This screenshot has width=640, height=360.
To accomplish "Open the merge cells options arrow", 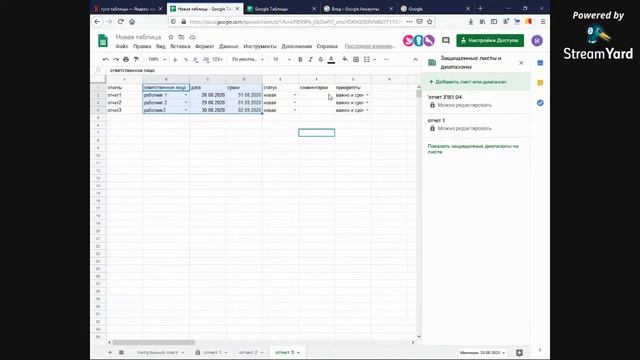I will coord(374,60).
